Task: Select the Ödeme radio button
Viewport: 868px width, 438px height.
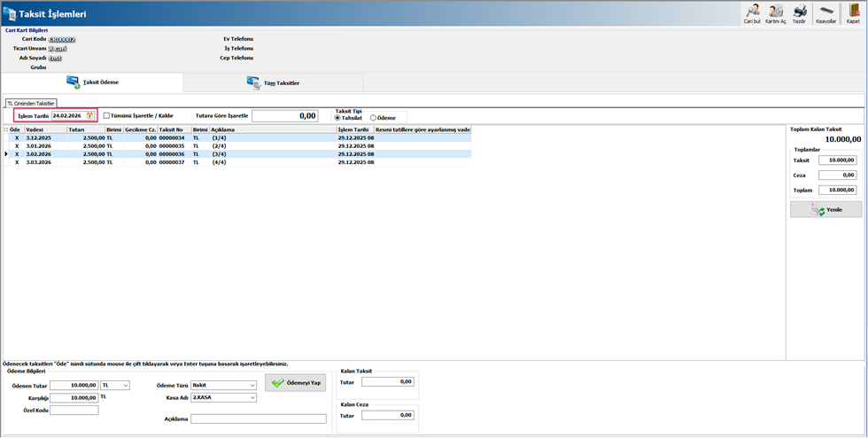Action: pos(373,118)
